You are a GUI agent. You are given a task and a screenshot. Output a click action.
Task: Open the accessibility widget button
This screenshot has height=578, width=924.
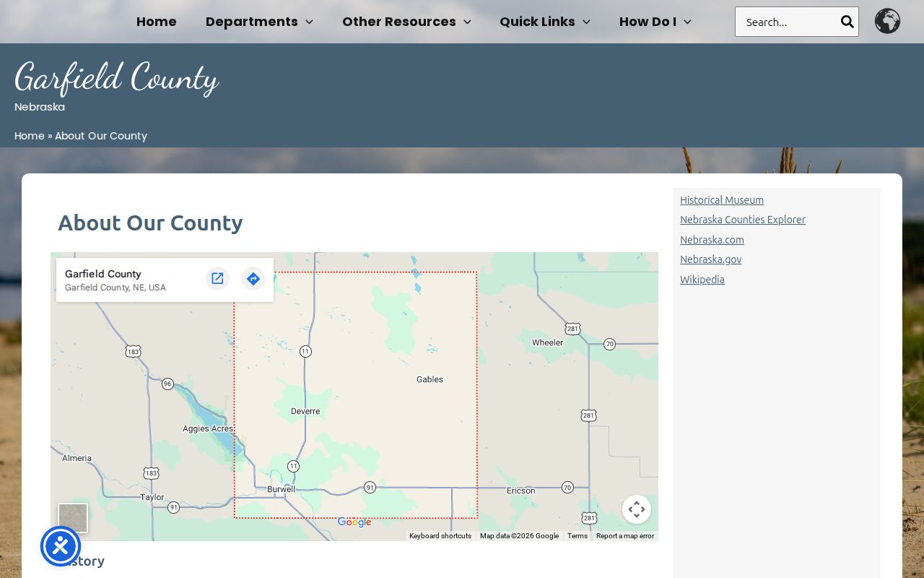pos(61,546)
